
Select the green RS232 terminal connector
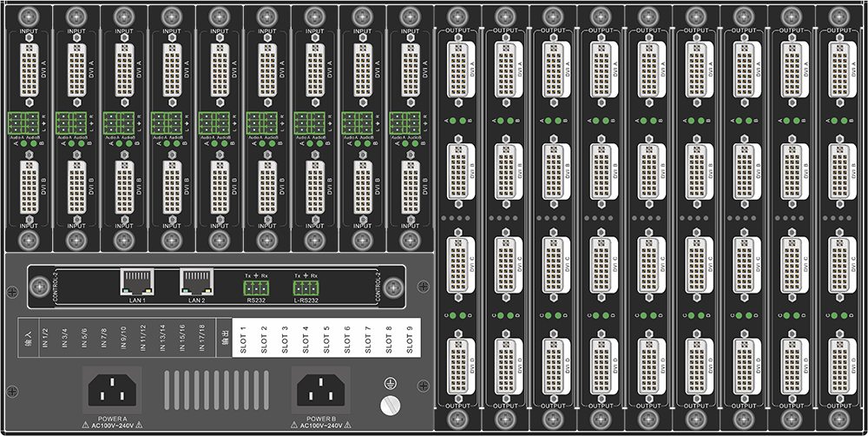pos(256,286)
